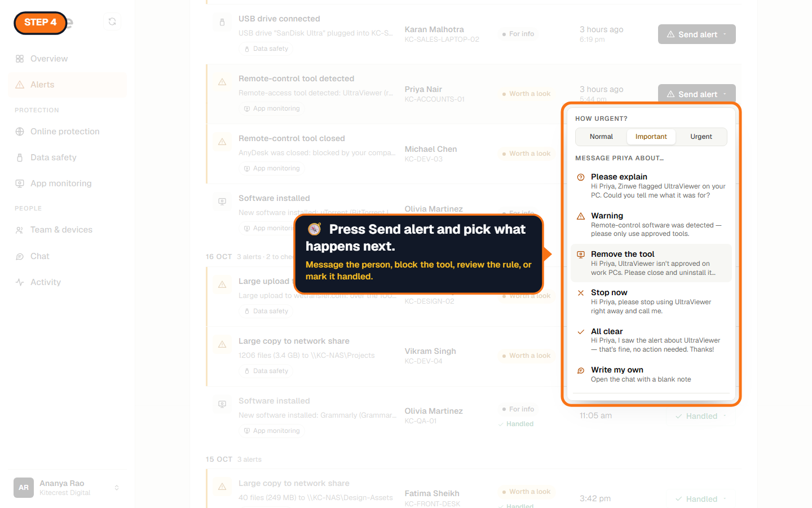This screenshot has width=812, height=508.
Task: Set urgency to Normal
Action: point(601,137)
